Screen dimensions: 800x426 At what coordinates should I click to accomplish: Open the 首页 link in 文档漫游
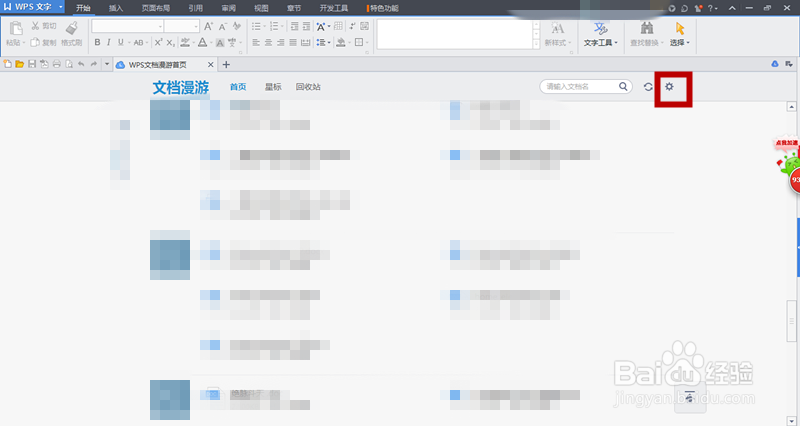[x=238, y=87]
